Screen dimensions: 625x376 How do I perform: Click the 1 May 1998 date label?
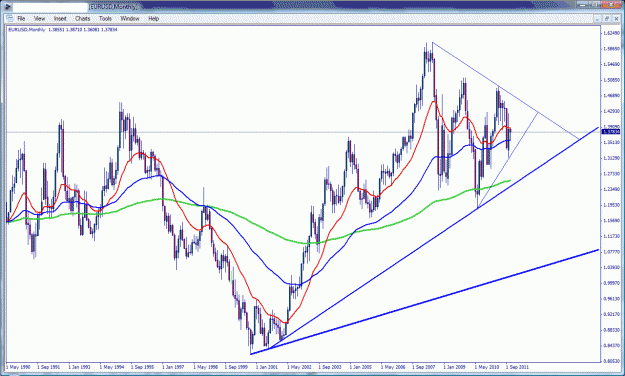[x=206, y=366]
